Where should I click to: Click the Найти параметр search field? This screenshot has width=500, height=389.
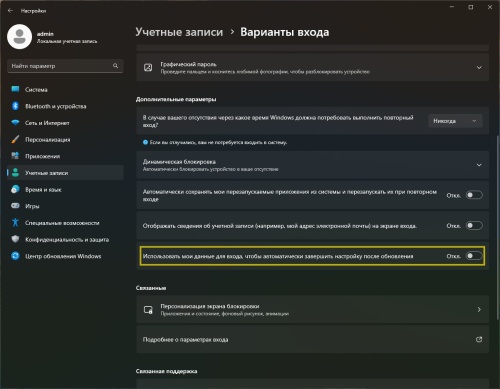pyautogui.click(x=65, y=66)
